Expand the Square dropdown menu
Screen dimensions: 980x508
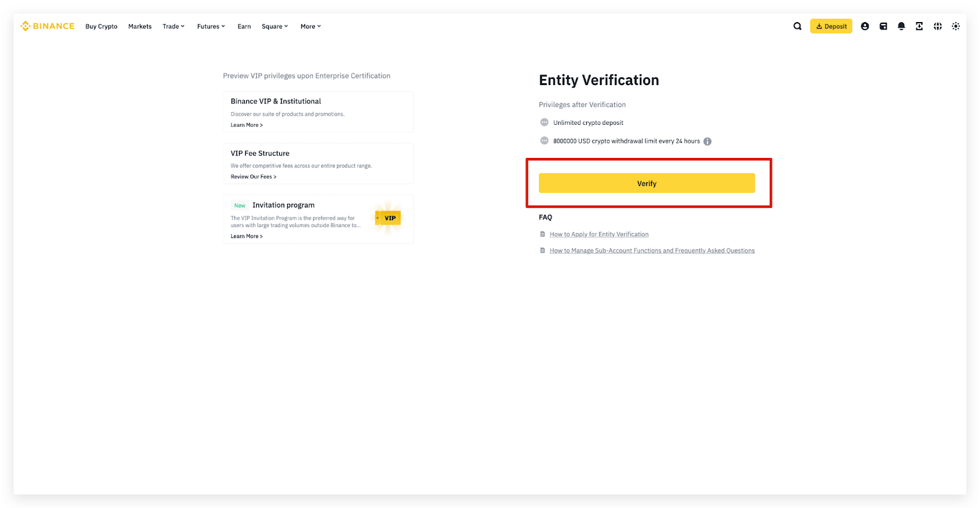click(275, 26)
